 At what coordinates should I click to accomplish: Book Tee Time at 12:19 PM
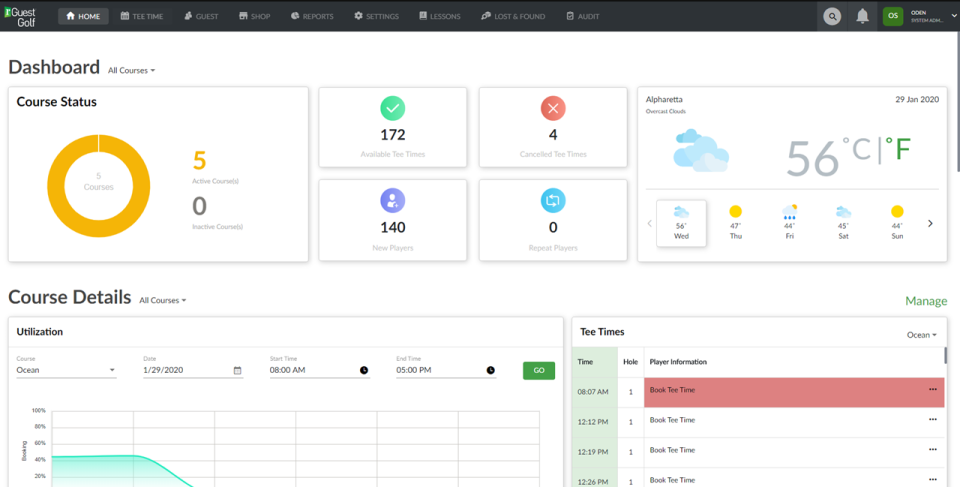point(672,450)
